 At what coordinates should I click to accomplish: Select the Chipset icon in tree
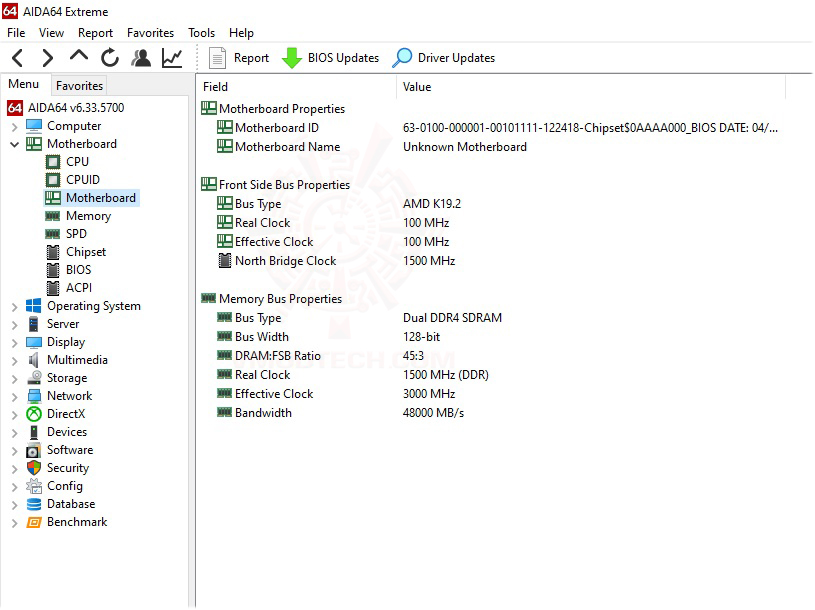[x=52, y=252]
